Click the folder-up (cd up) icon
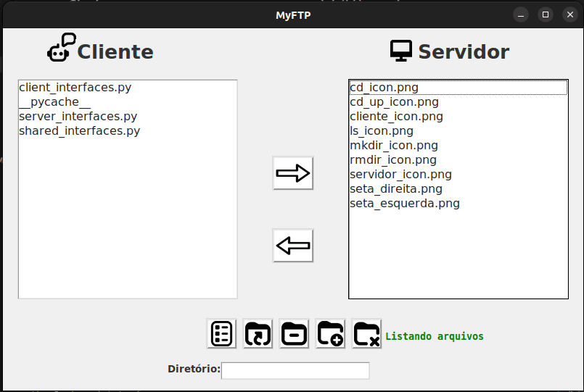The image size is (584, 392). pos(294,333)
